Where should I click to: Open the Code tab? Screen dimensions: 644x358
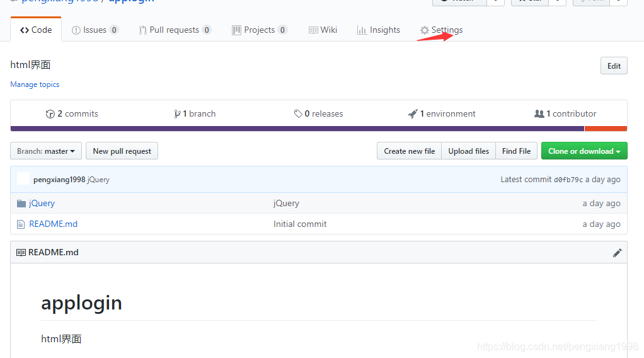(x=36, y=30)
